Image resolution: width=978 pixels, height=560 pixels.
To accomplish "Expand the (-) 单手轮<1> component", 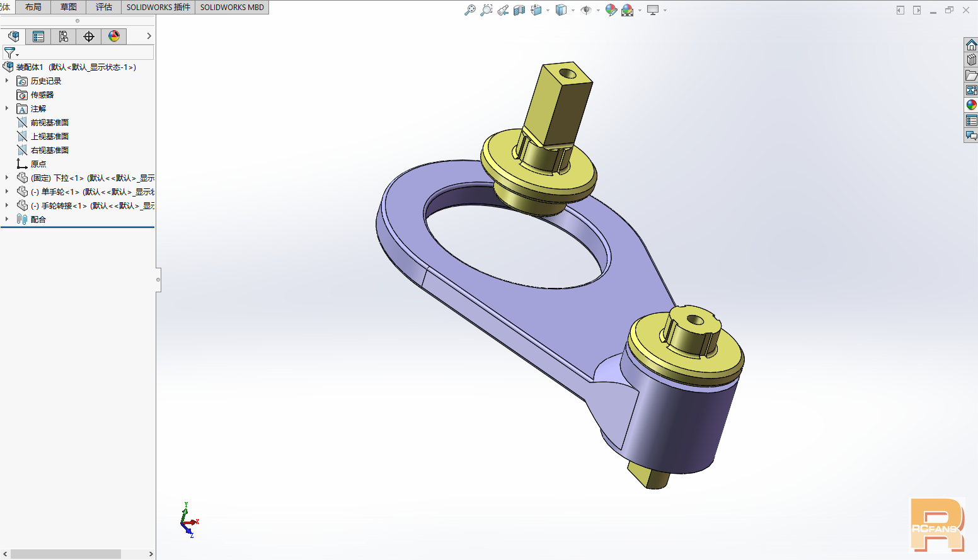I will click(x=7, y=191).
